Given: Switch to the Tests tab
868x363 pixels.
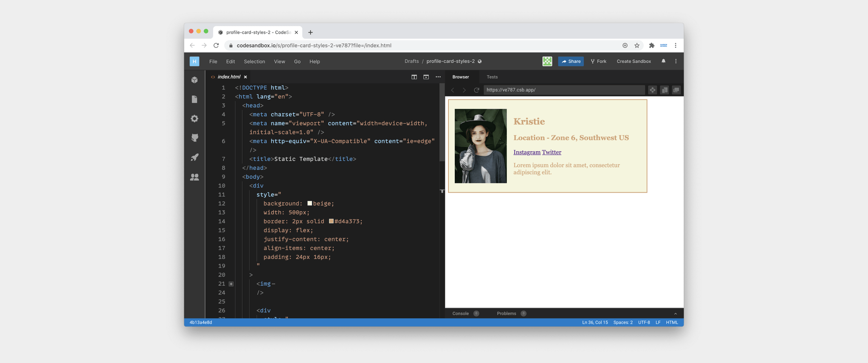Looking at the screenshot, I should tap(492, 77).
